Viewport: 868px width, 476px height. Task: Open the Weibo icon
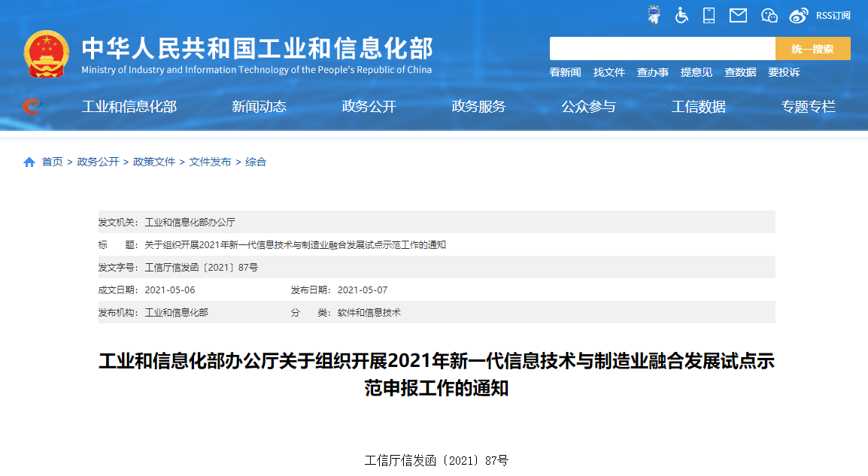tap(798, 15)
